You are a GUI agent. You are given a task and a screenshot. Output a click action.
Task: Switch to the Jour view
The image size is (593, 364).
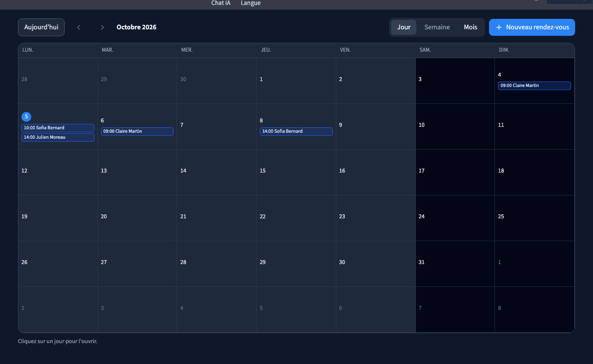click(403, 27)
